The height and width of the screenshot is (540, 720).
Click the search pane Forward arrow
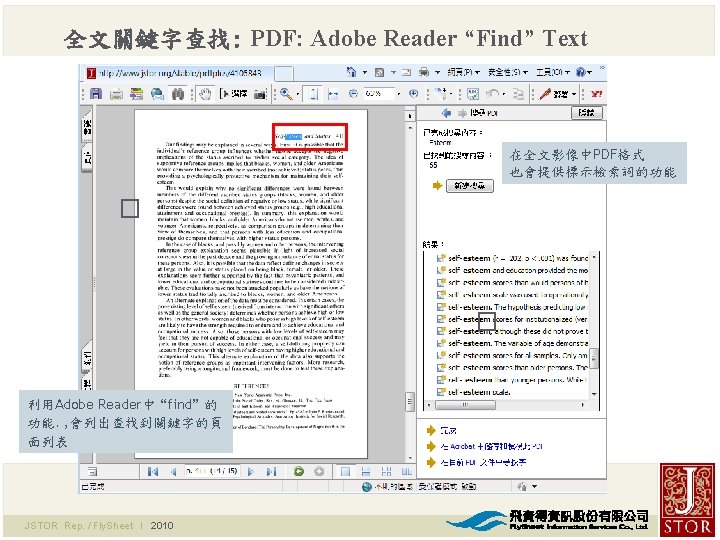coord(461,112)
